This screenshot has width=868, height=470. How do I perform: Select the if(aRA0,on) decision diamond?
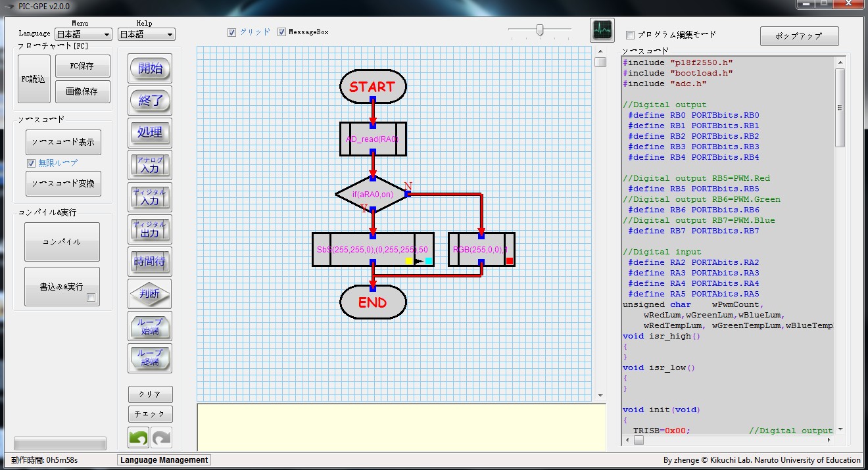373,194
